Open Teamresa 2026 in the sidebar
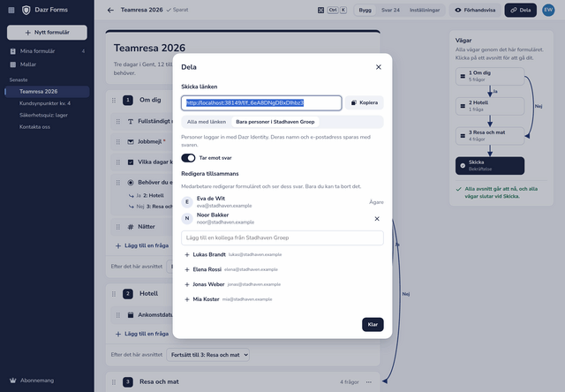The width and height of the screenshot is (565, 392). (47, 92)
